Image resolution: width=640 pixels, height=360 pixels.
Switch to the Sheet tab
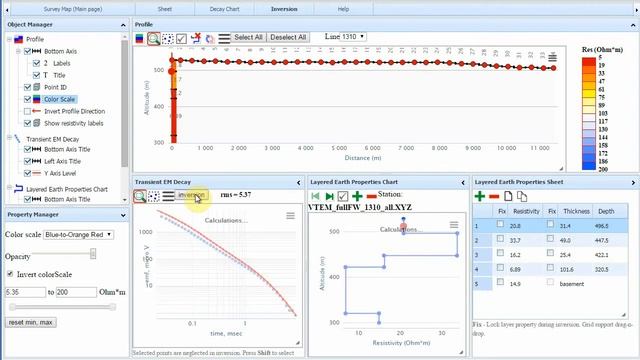point(165,9)
